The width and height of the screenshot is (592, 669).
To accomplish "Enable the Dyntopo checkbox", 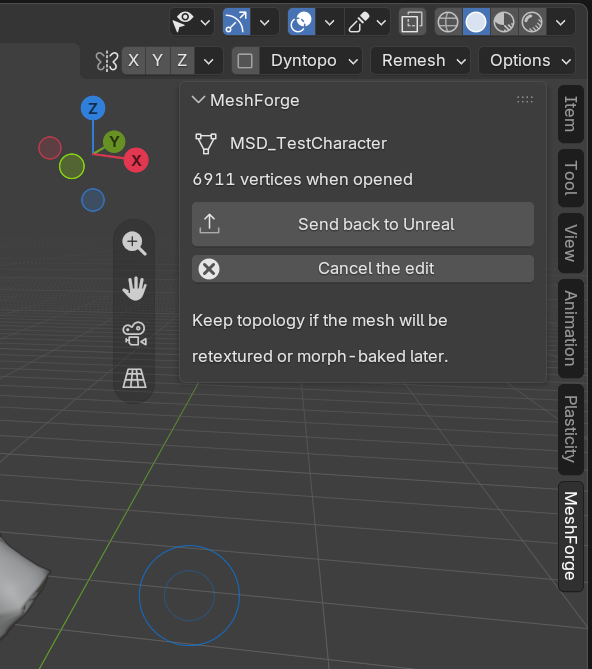I will coord(245,61).
